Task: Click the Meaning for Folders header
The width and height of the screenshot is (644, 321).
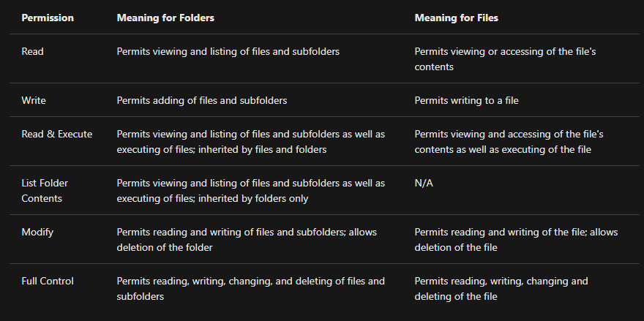Action: [165, 18]
